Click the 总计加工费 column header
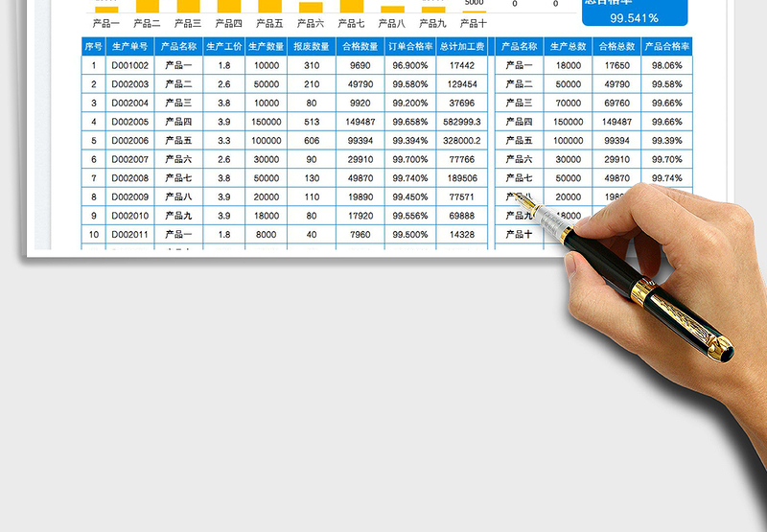This screenshot has width=767, height=532. click(462, 46)
